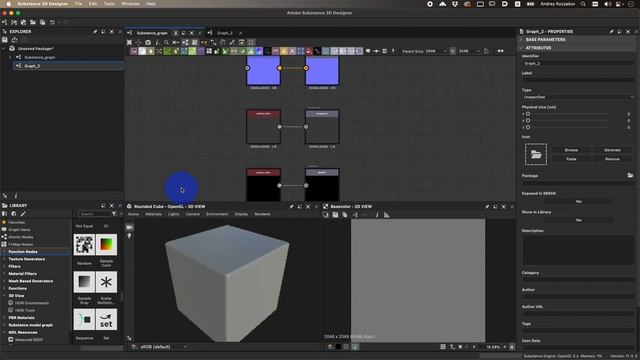Viewport: 640px width, 360px height.
Task: Click the graph icon placeholder thumbnail
Action: coord(536,154)
